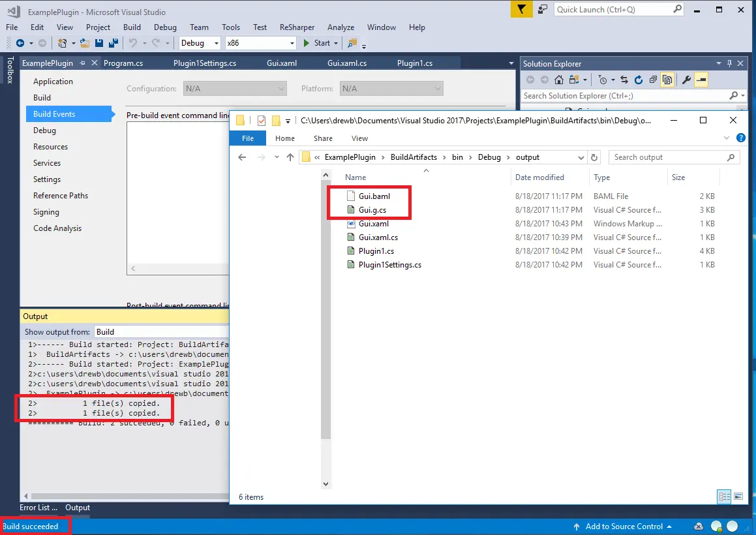The image size is (756, 535).
Task: Toggle the Show All Files icon
Action: [667, 80]
